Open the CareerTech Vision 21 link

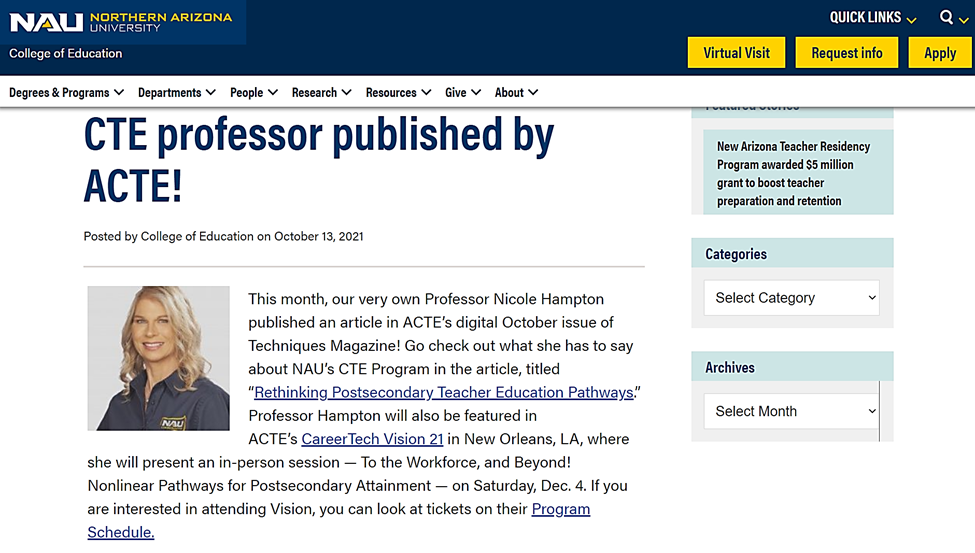[372, 439]
